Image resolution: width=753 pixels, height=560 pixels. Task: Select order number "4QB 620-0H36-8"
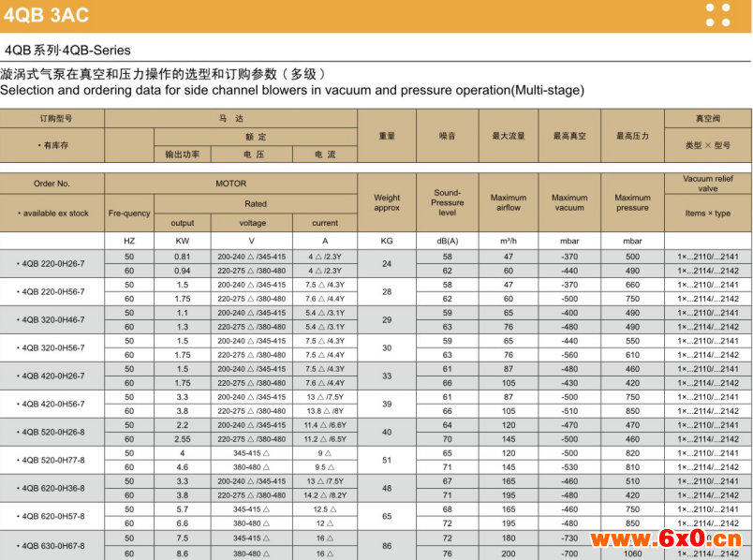pos(52,489)
